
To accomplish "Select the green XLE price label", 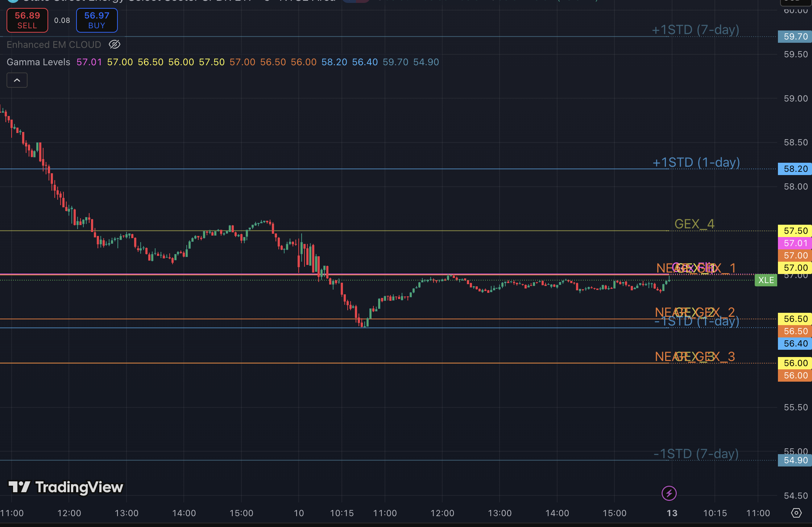I will (766, 280).
